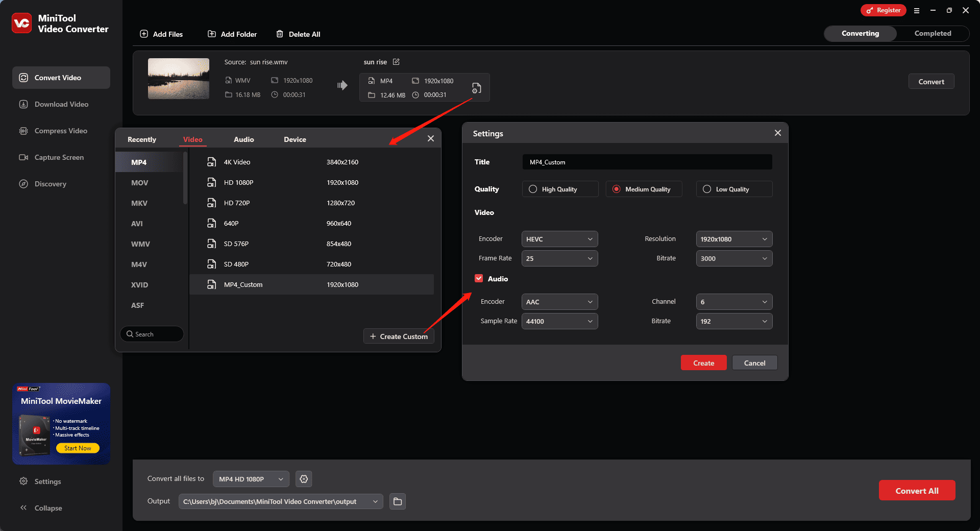The image size is (980, 531).
Task: Open Convert all files to dropdown
Action: 251,479
